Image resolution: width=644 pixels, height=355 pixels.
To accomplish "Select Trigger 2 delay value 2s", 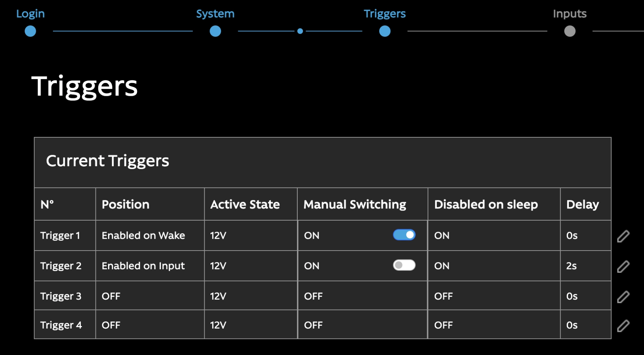I will [571, 266].
